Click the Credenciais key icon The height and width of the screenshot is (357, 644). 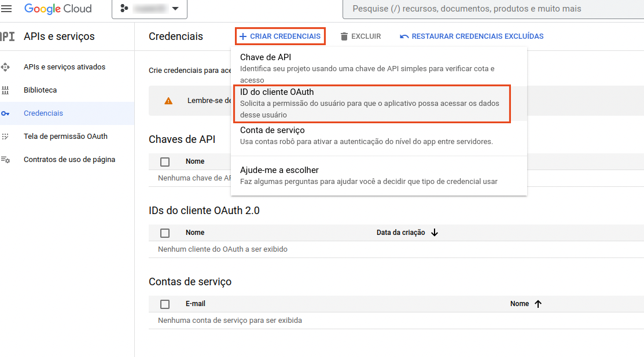tap(5, 113)
